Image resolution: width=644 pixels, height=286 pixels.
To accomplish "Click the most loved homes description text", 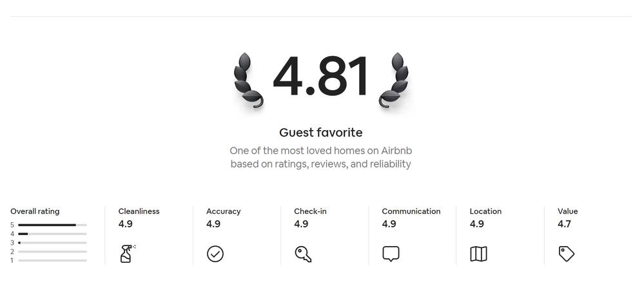I will tap(320, 157).
